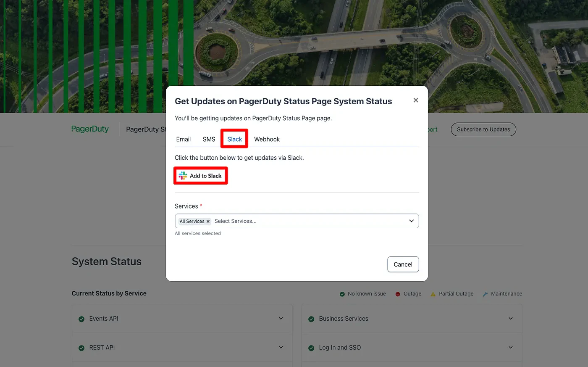Click the Slack logo icon
The height and width of the screenshot is (367, 588).
[183, 176]
